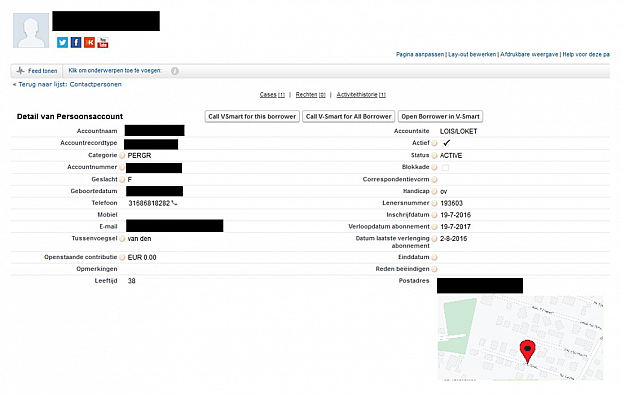This screenshot has width=621, height=395.
Task: Click the help icon beside Correspondentievorm
Action: 434,180
